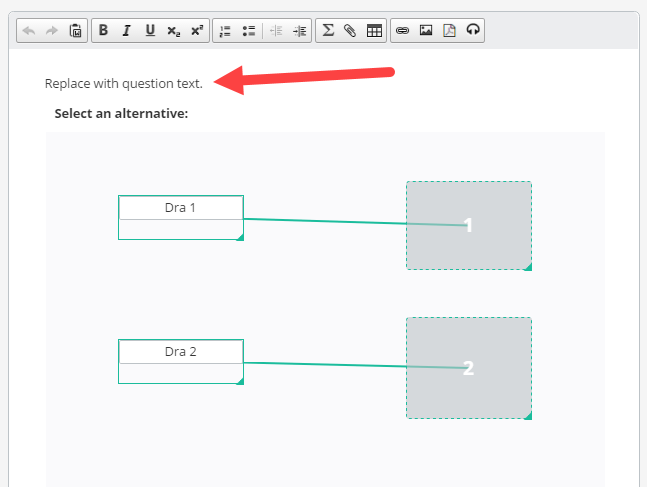The image size is (647, 487).
Task: Insert a PDF document
Action: [449, 31]
